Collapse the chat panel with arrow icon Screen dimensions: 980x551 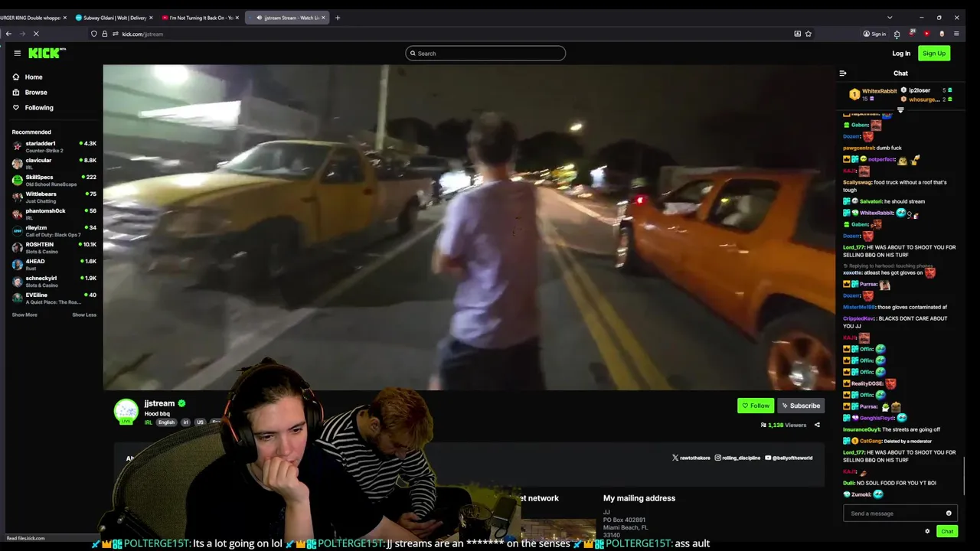(843, 73)
